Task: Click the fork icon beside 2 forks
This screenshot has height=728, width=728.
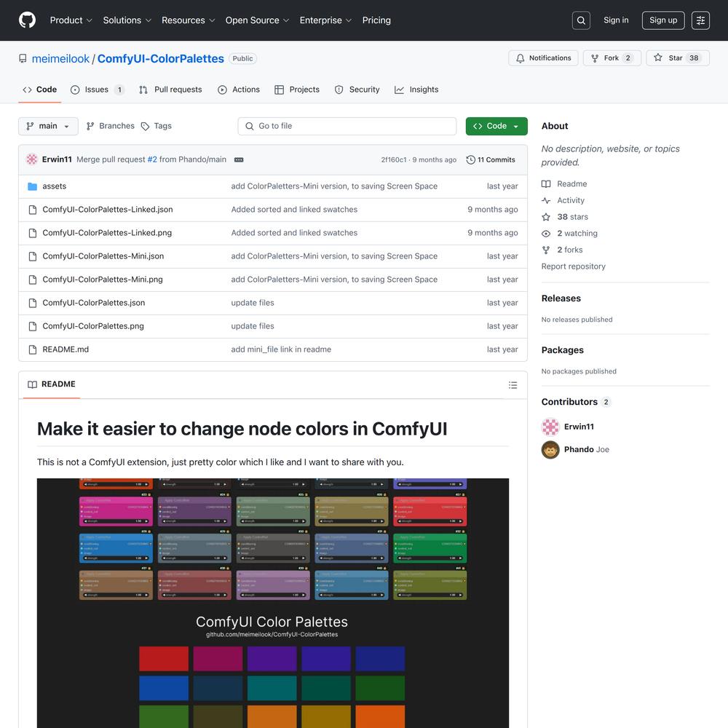Action: click(546, 250)
